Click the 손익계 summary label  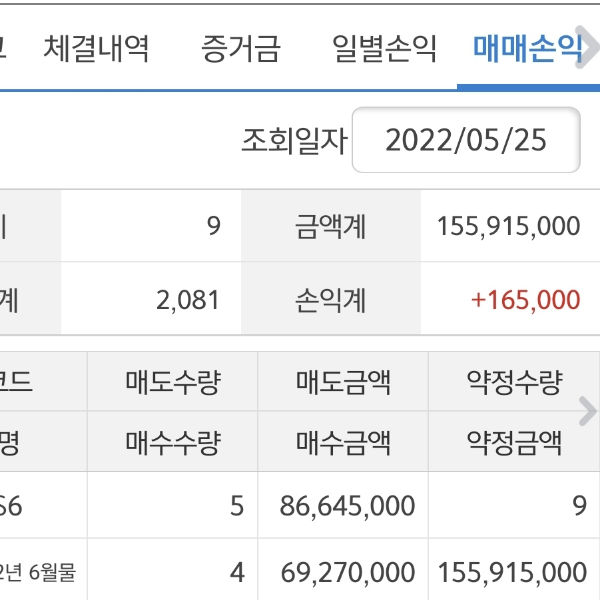(331, 299)
